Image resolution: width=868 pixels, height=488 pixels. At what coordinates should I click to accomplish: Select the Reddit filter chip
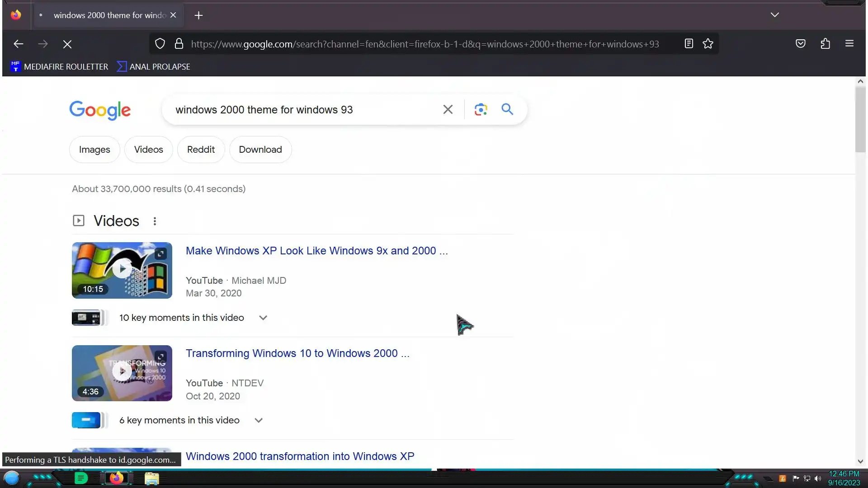[201, 150]
